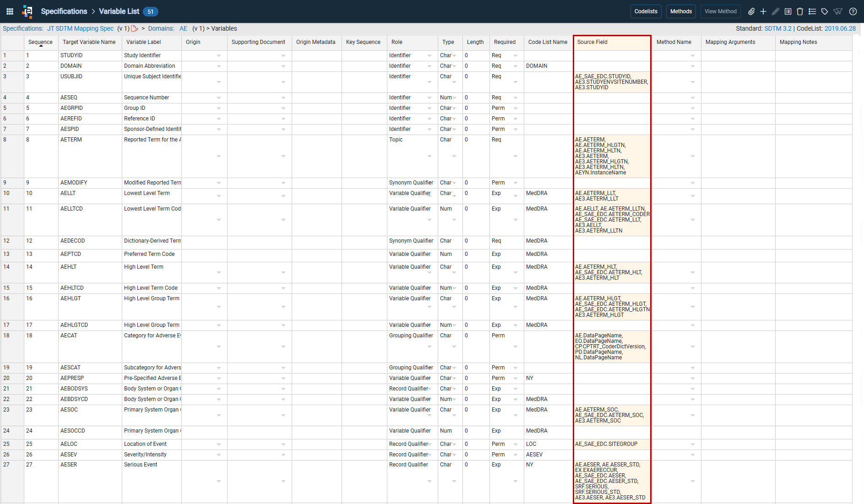
Task: Click the filter funnel icon
Action: point(838,11)
